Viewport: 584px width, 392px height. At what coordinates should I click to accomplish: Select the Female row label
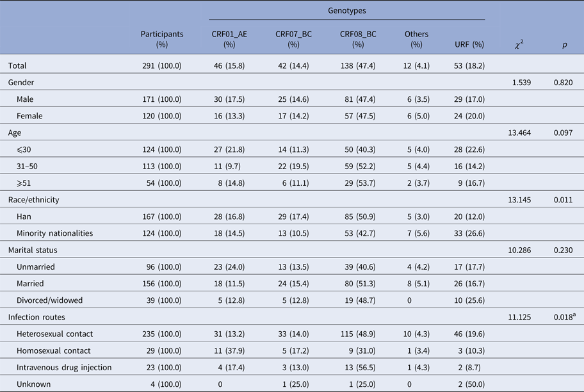click(x=32, y=117)
